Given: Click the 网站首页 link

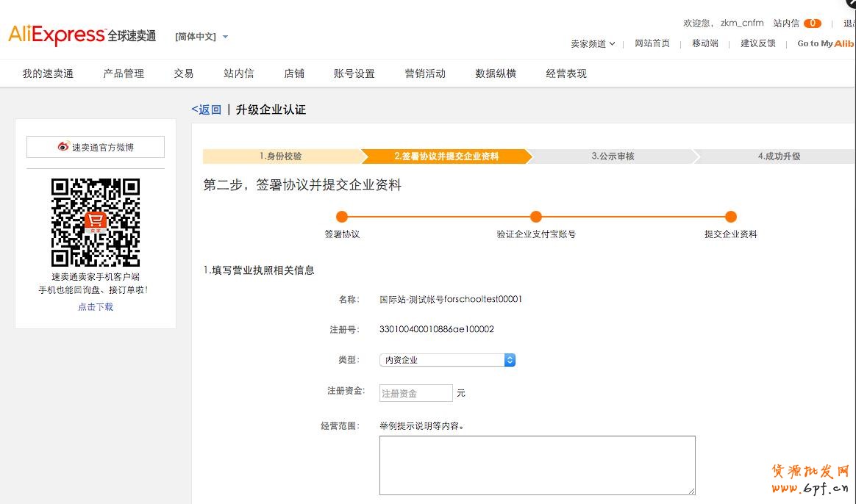Looking at the screenshot, I should coord(652,44).
